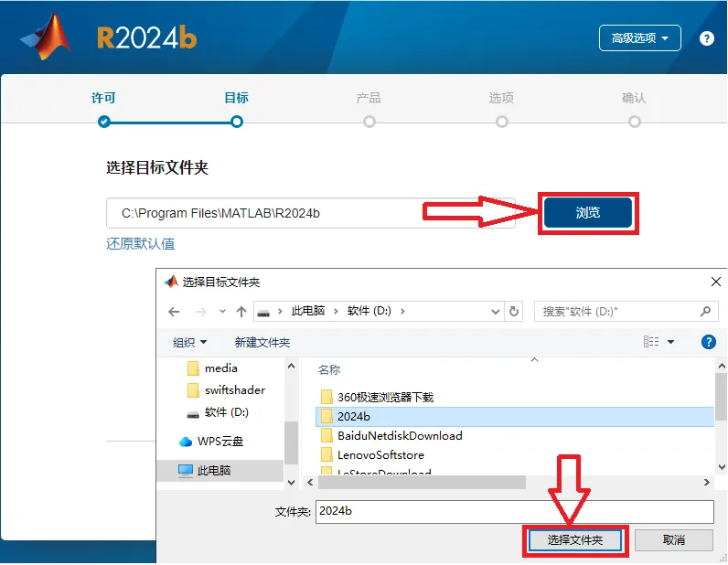Refresh the folder view
728x565 pixels.
click(514, 311)
